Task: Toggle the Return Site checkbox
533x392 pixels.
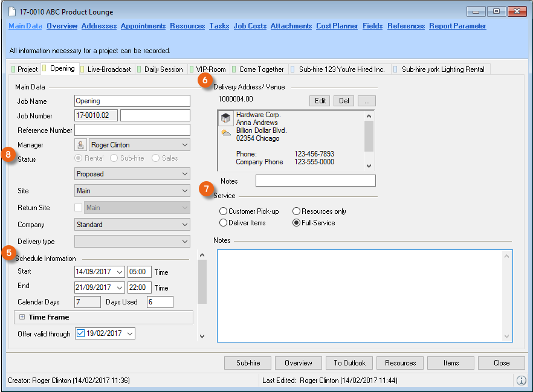Action: (x=78, y=208)
